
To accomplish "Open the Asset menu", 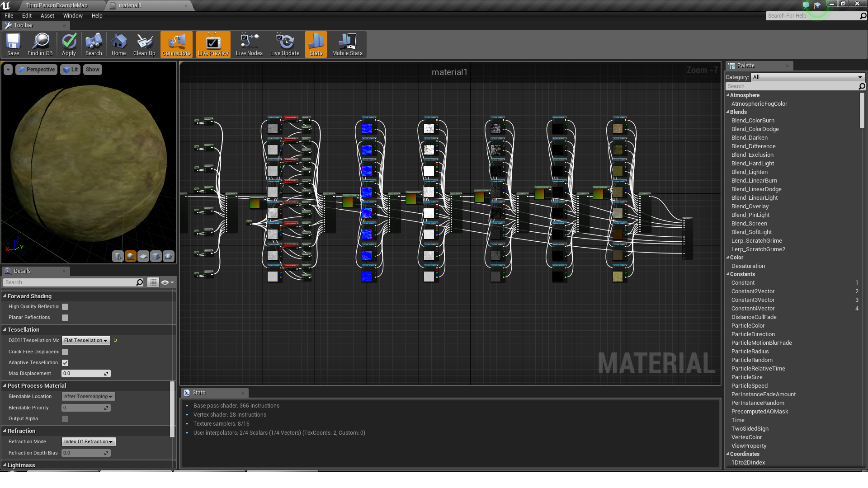I will pyautogui.click(x=47, y=16).
